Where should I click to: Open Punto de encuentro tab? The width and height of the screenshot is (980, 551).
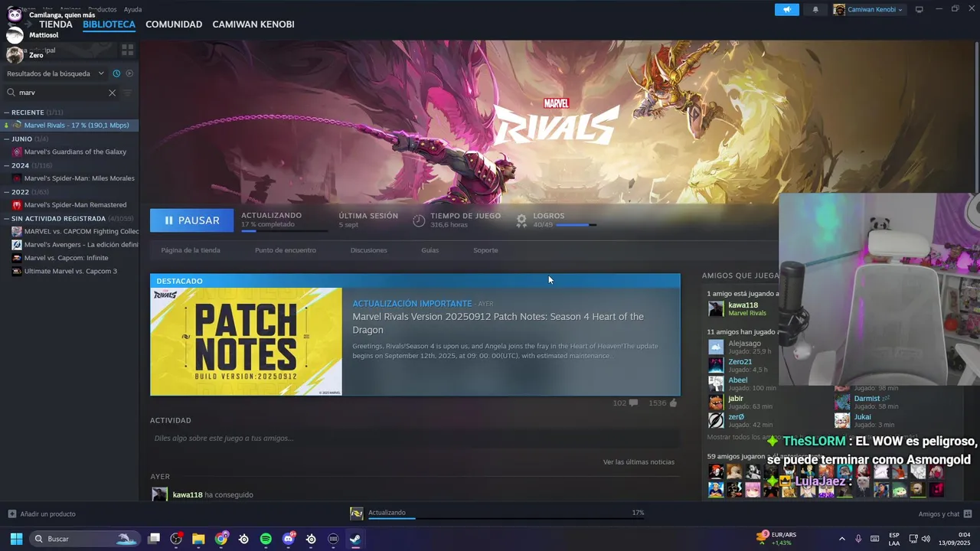coord(285,250)
